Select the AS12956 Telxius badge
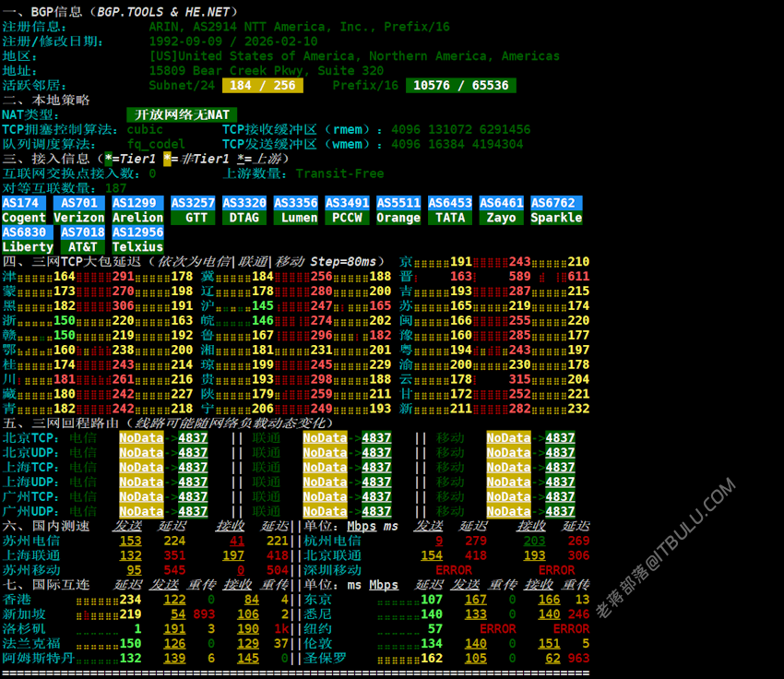This screenshot has width=784, height=679. tap(137, 240)
